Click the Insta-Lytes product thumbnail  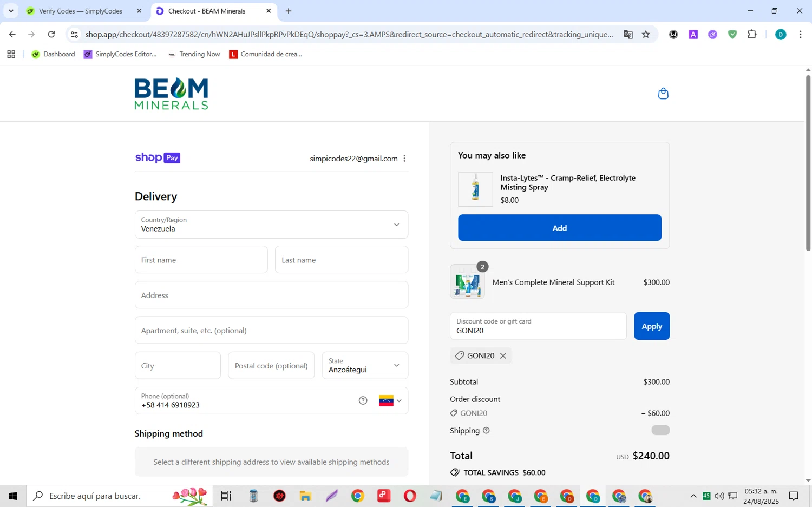(x=475, y=189)
